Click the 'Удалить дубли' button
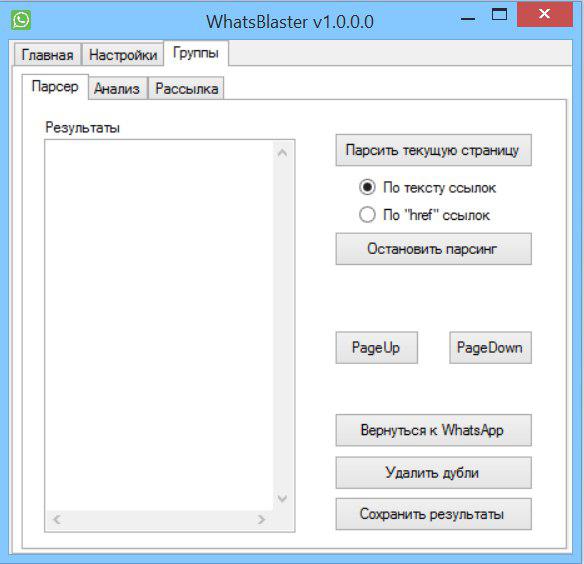The image size is (584, 564). (x=434, y=473)
